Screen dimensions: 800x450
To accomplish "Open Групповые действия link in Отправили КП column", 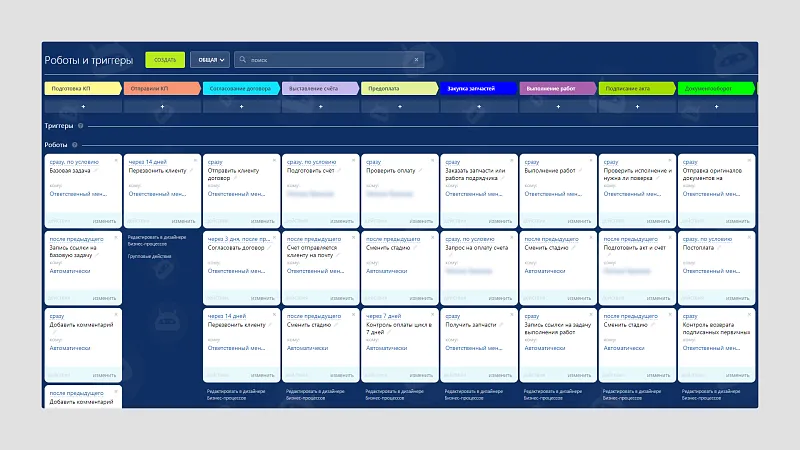I will 149,256.
